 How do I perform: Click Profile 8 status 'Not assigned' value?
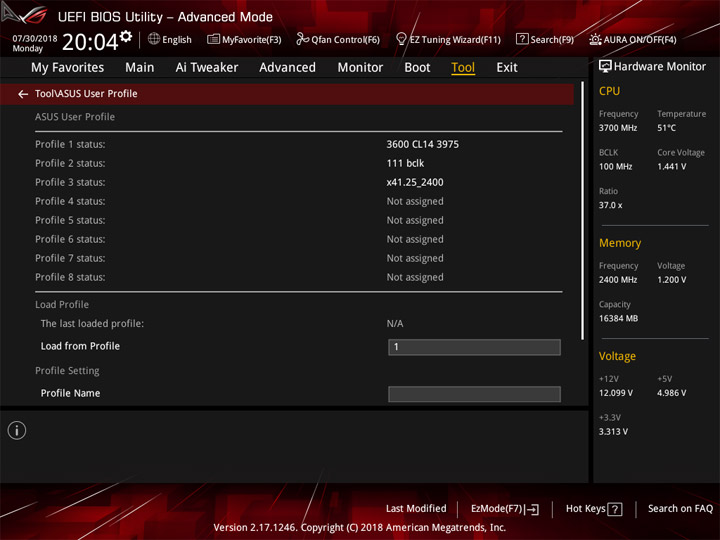coord(415,277)
